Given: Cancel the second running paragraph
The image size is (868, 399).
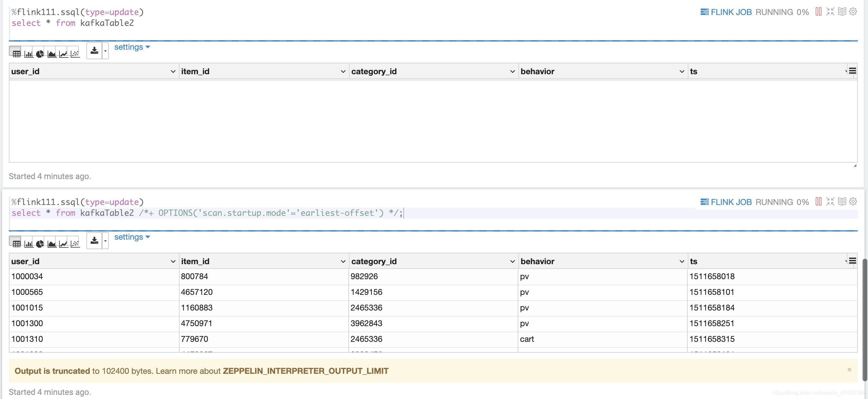Looking at the screenshot, I should pos(819,202).
